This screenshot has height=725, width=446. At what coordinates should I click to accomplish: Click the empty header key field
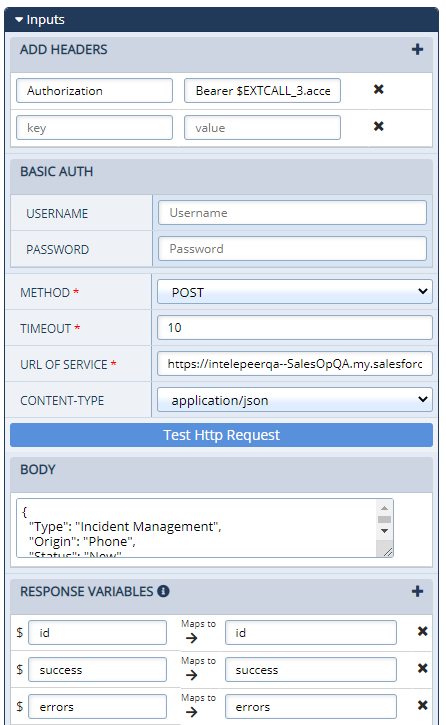pos(94,128)
